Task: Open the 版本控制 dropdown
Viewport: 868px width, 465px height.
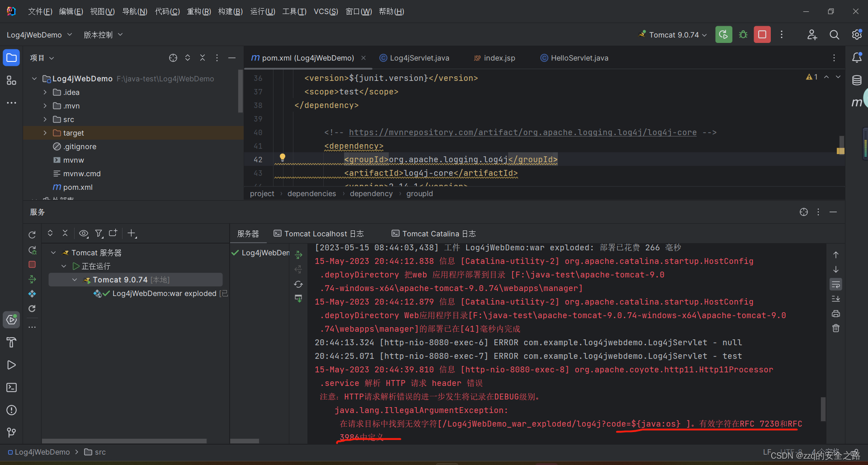Action: point(103,35)
